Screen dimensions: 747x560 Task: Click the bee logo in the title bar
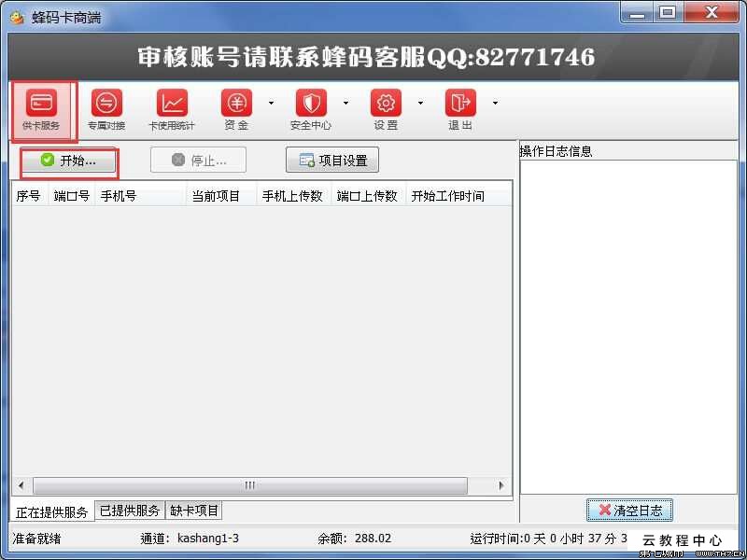pos(16,12)
